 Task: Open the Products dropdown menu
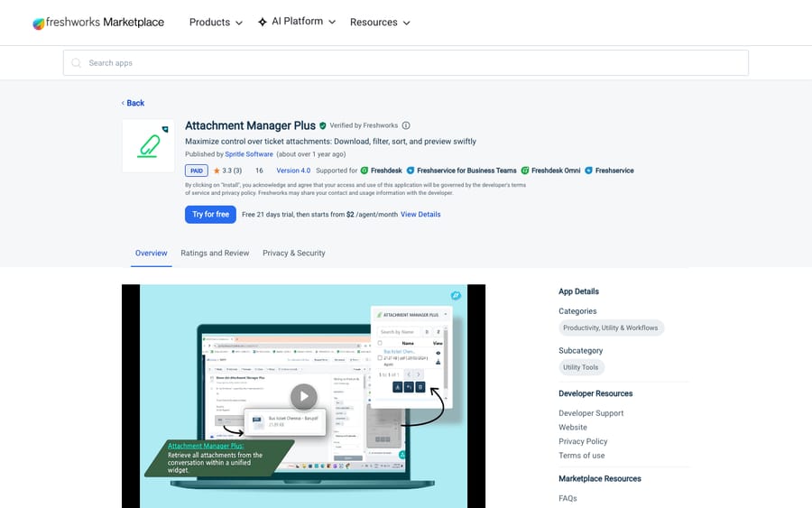pos(216,23)
